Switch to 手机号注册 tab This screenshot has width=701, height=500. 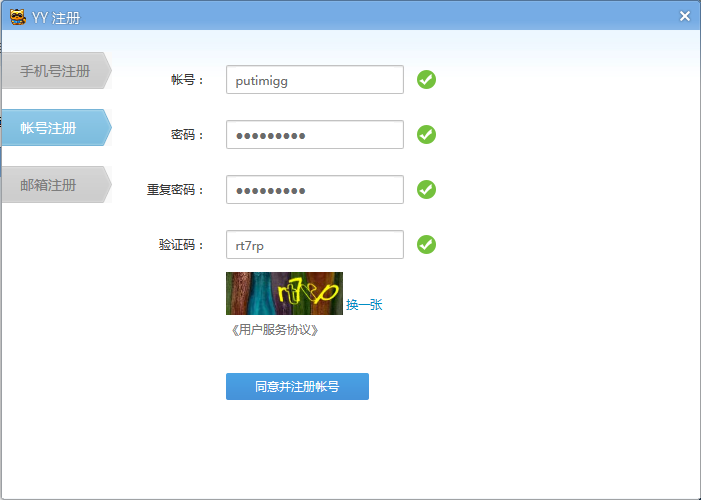coord(56,71)
